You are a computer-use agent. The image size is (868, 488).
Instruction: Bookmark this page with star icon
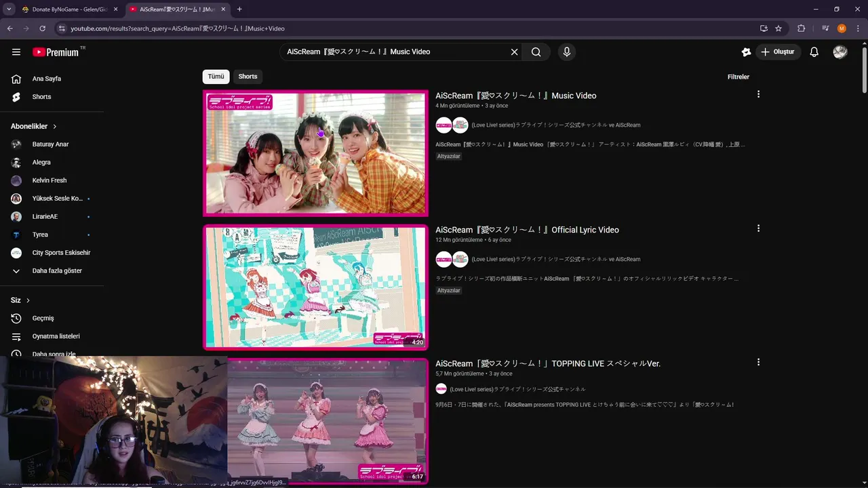778,28
